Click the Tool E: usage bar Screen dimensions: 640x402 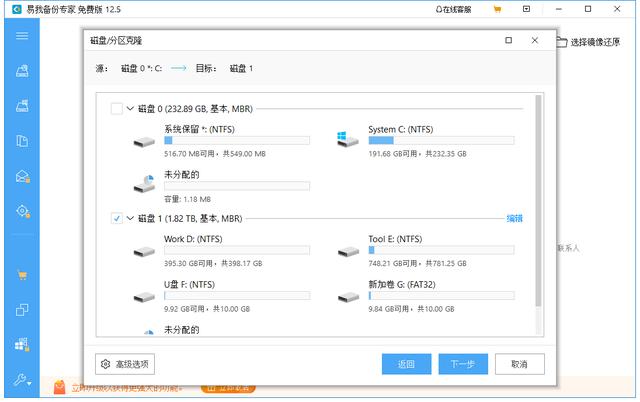[441, 250]
